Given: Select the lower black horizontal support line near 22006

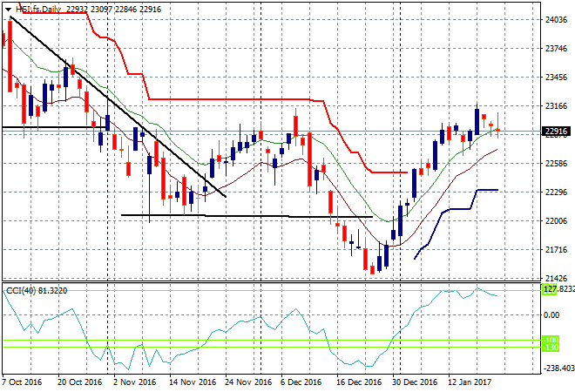Looking at the screenshot, I should 247,216.
